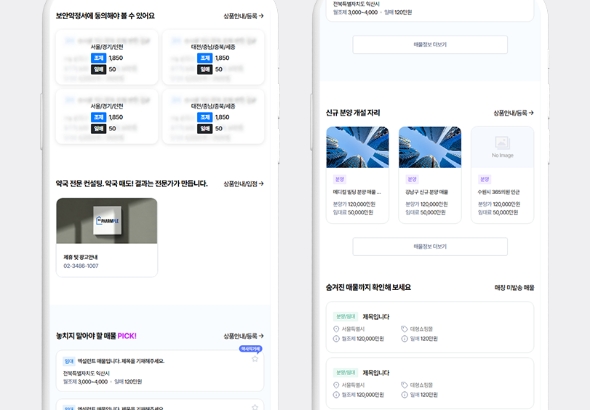
Task: Click the purple badge above the first PICK listing
Action: pyautogui.click(x=251, y=349)
